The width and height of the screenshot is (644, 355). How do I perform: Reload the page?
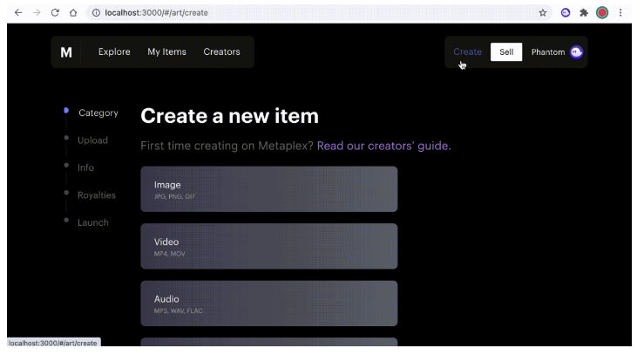[x=55, y=13]
